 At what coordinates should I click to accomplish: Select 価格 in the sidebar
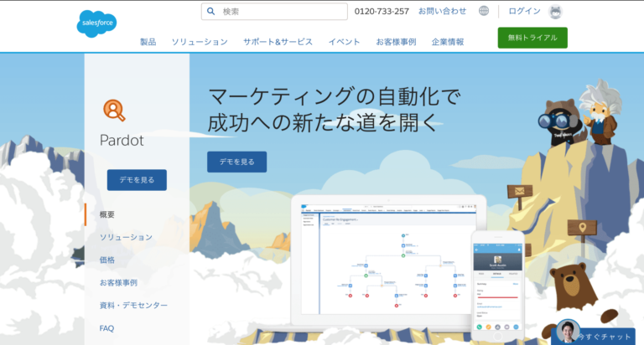click(x=107, y=260)
